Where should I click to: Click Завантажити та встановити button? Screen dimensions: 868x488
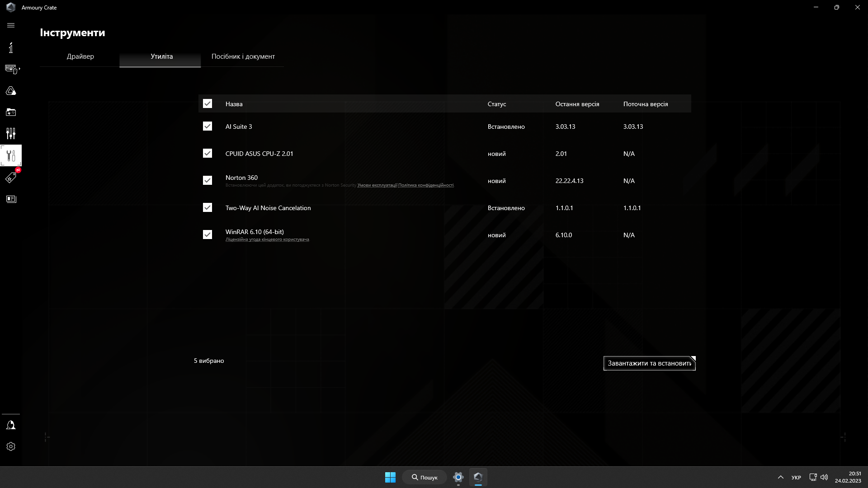pos(649,363)
